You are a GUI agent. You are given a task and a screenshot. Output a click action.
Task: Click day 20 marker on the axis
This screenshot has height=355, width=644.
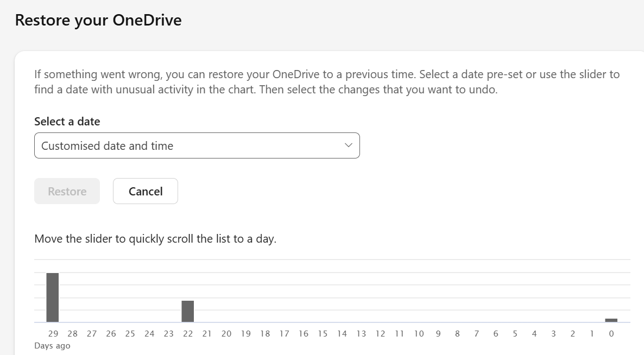[x=226, y=334]
